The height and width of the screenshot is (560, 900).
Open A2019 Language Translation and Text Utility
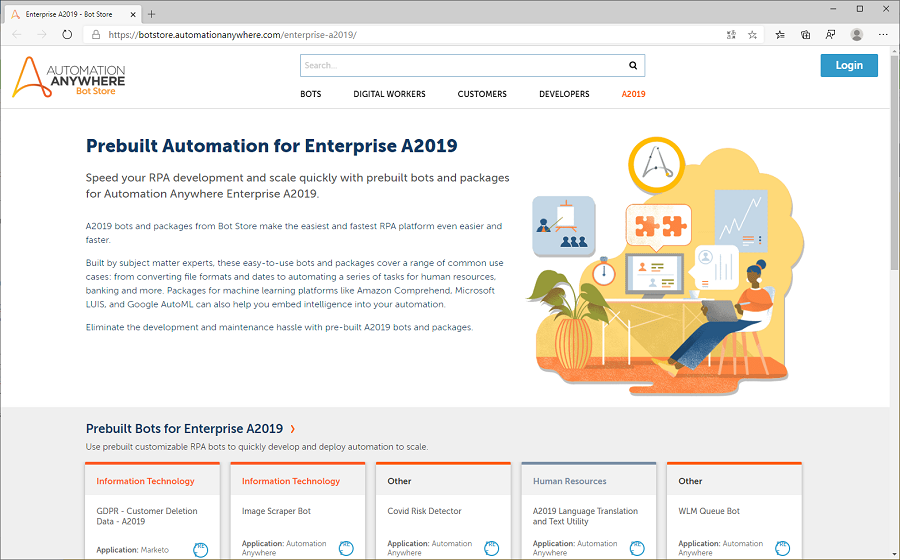pos(585,516)
